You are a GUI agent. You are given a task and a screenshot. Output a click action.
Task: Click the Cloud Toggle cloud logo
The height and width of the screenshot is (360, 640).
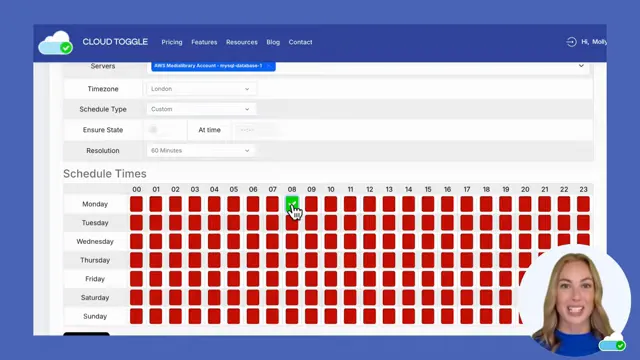[56, 43]
